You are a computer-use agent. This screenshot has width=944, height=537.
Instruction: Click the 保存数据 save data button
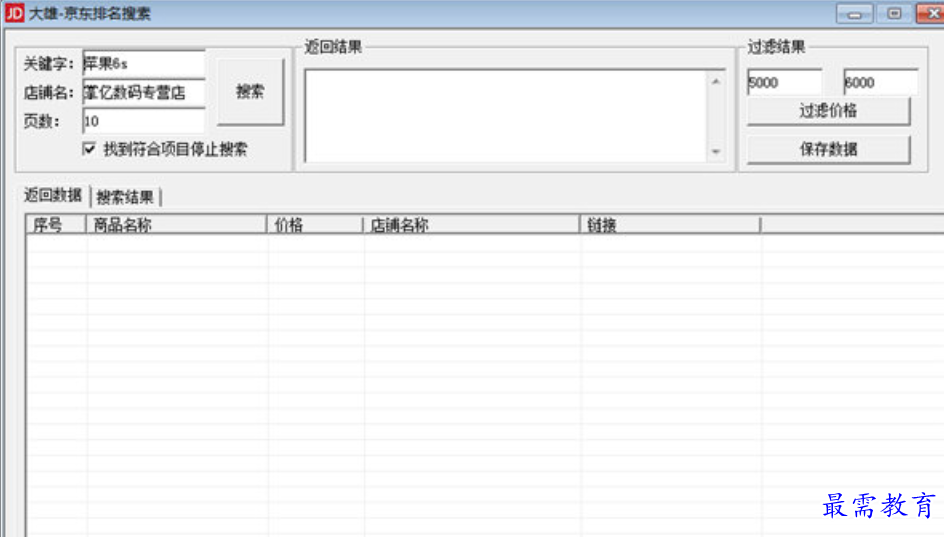tap(828, 149)
